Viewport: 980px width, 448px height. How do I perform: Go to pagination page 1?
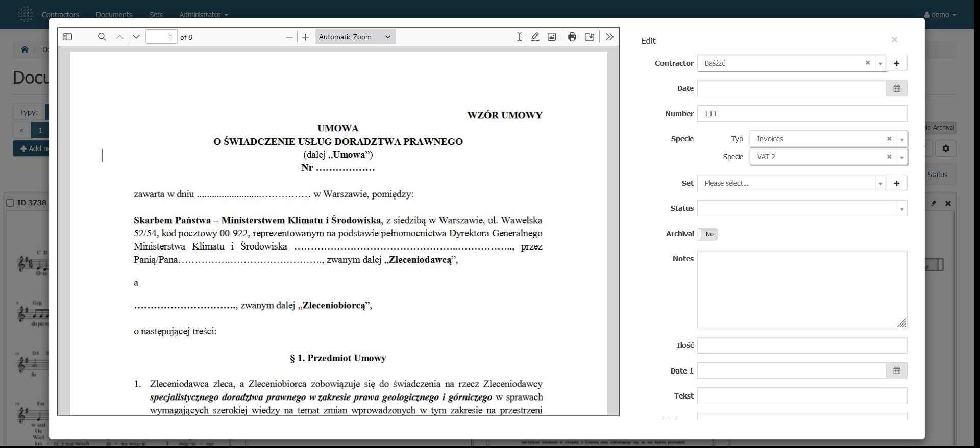click(40, 130)
